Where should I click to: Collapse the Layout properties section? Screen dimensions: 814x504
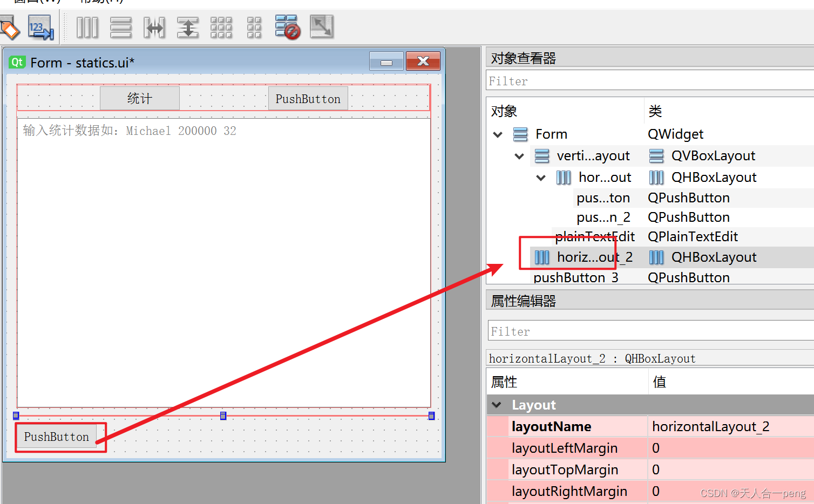click(497, 405)
